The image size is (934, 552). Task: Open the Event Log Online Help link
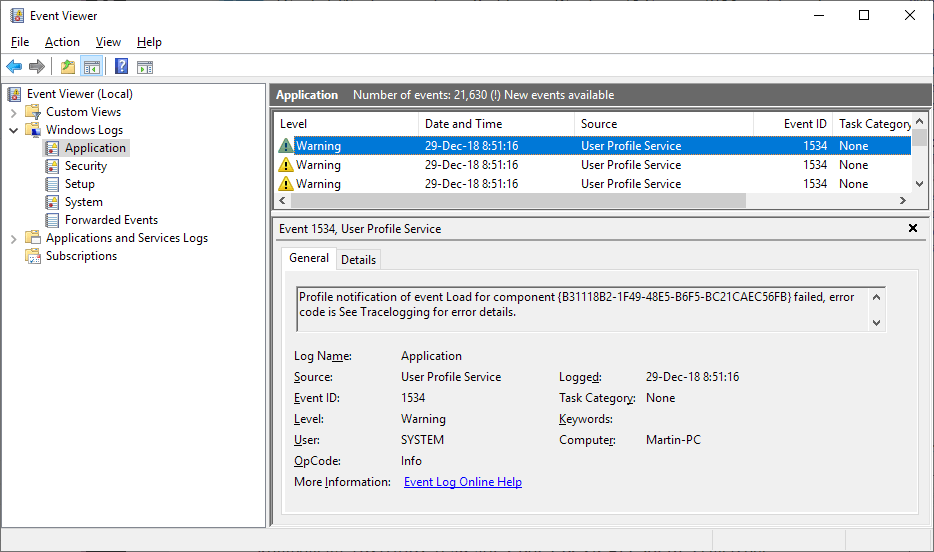(463, 482)
